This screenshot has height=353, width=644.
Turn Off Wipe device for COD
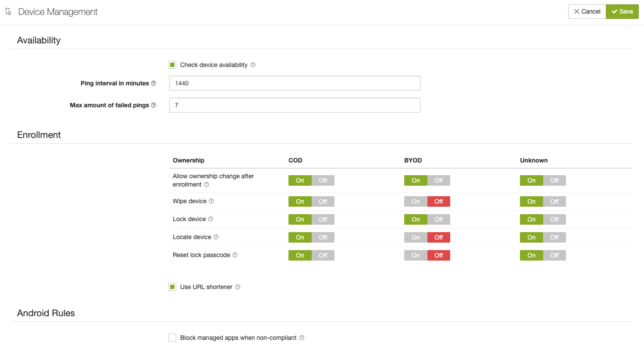coord(323,201)
